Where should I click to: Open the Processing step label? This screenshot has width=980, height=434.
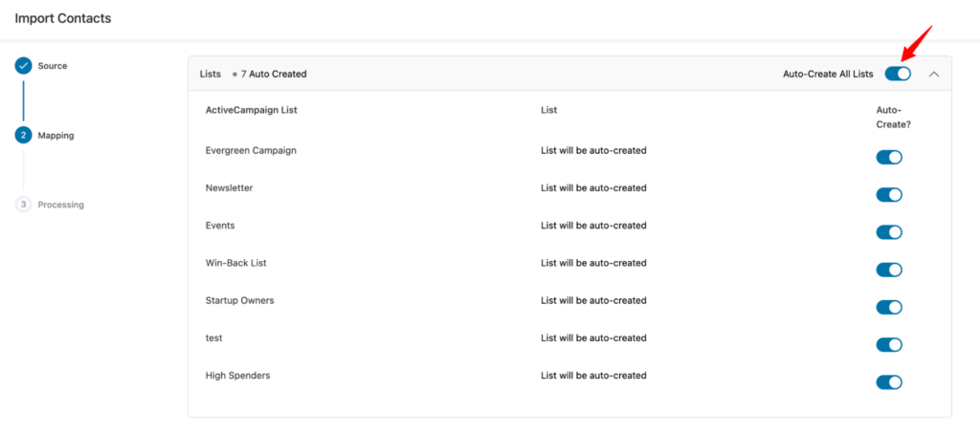click(60, 205)
